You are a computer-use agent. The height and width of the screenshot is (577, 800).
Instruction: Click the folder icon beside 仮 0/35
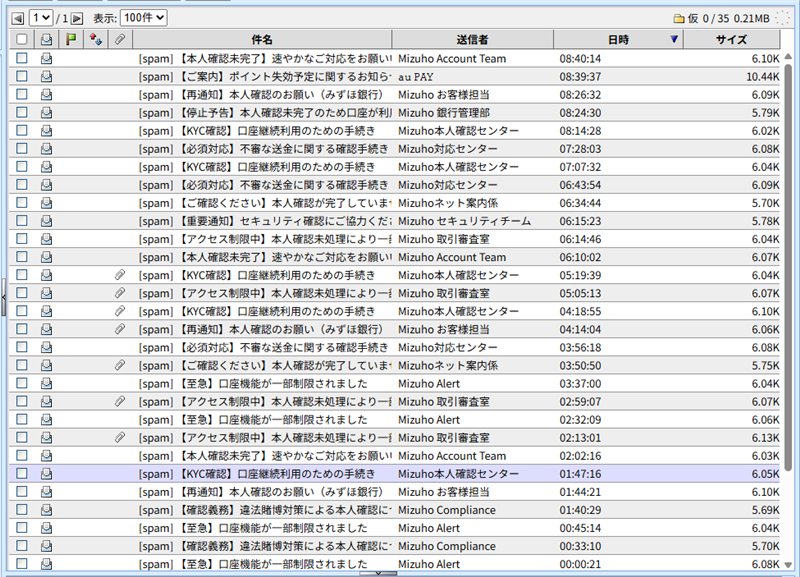click(679, 19)
